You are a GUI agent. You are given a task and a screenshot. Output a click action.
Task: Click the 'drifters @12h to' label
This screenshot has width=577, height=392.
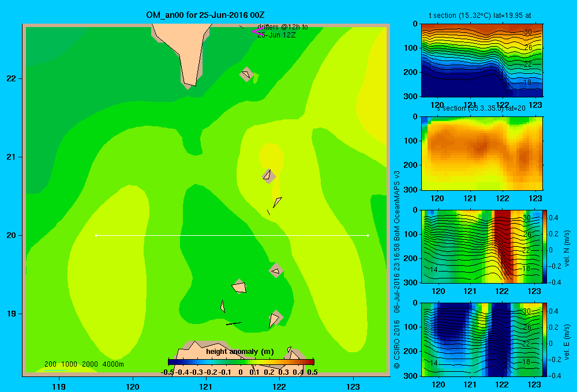coord(282,27)
